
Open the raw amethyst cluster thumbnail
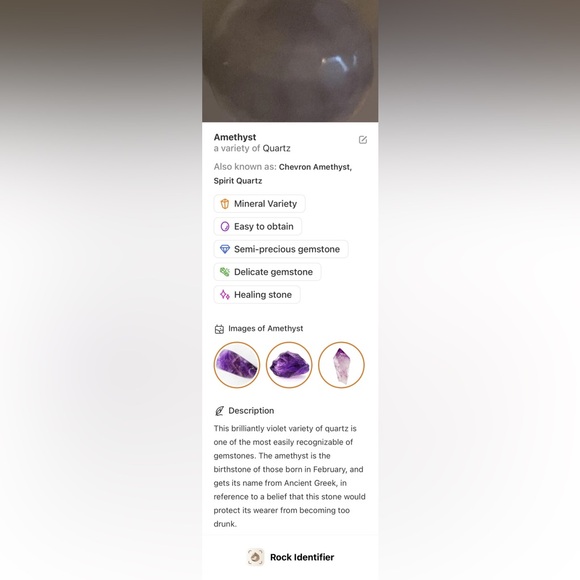click(289, 365)
